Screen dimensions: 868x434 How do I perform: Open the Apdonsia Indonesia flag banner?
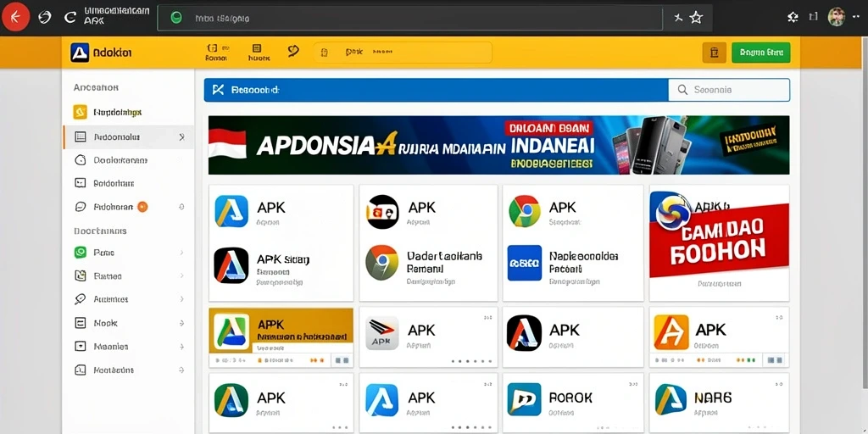pos(498,145)
